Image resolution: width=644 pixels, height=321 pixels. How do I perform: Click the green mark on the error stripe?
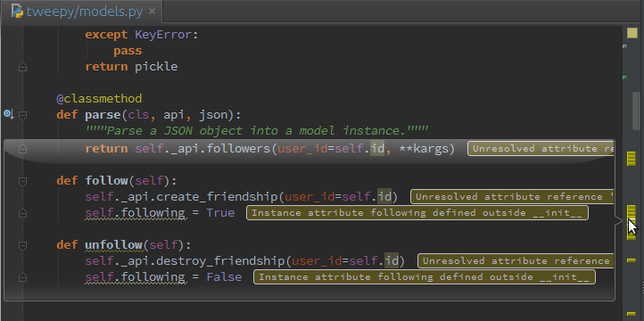tap(624, 78)
